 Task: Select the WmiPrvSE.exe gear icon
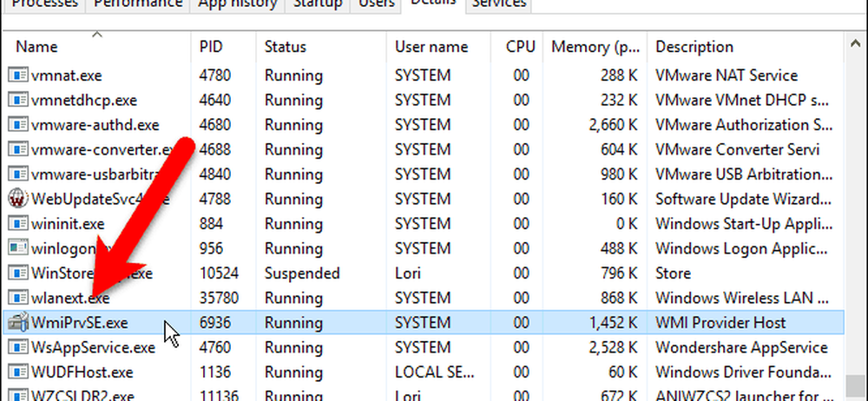pos(17,323)
